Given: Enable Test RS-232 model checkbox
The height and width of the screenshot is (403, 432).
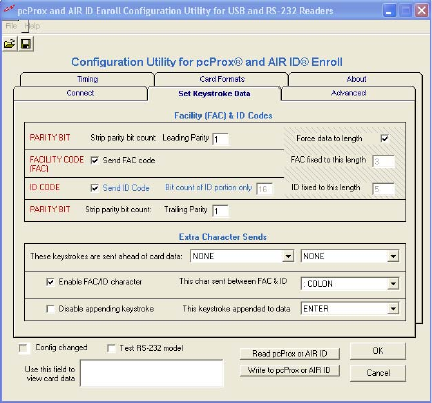Looking at the screenshot, I should (111, 348).
